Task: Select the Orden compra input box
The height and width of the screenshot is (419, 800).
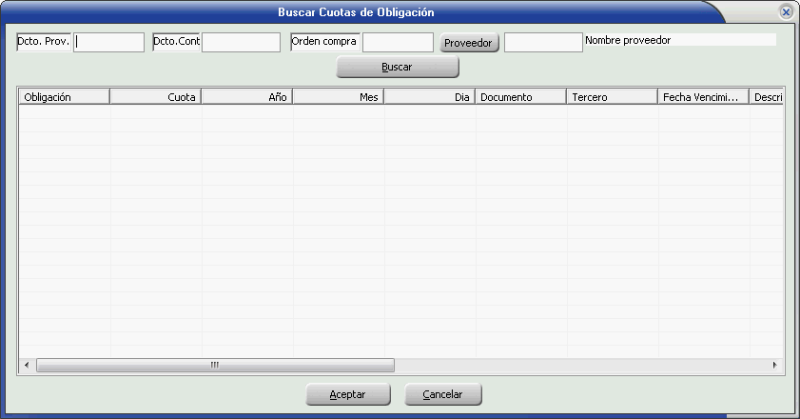Action: (397, 42)
